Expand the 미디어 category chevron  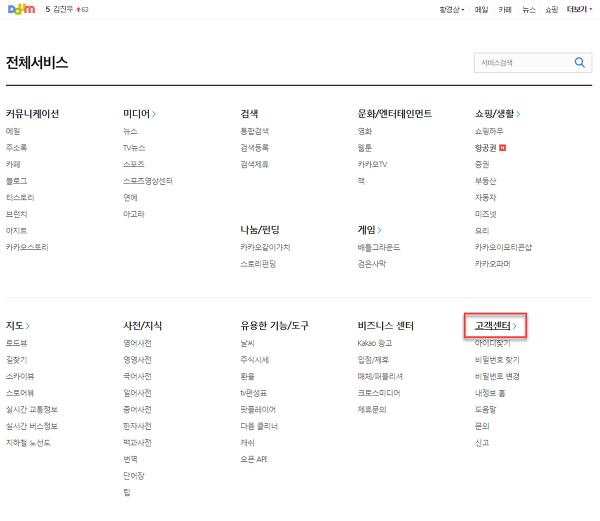pyautogui.click(x=153, y=114)
